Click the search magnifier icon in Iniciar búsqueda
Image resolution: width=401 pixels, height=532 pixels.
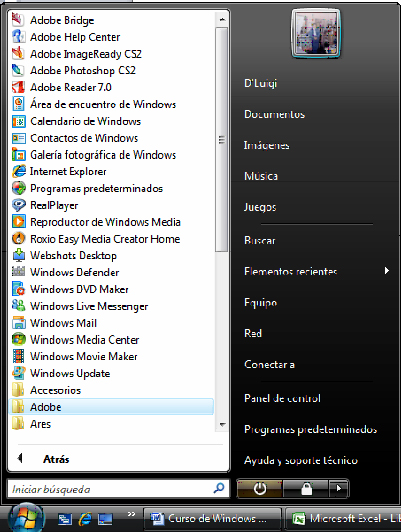[219, 489]
